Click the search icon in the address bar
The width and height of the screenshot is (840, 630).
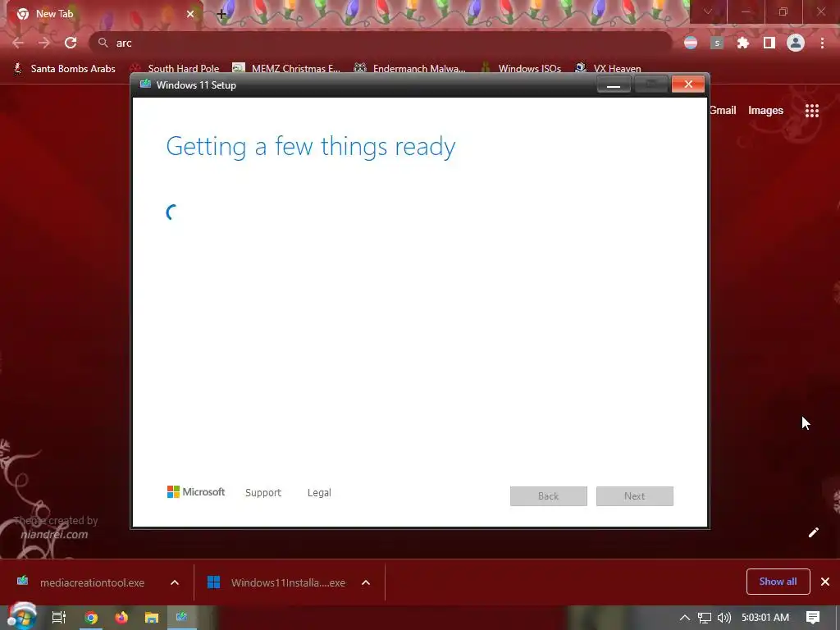point(103,43)
